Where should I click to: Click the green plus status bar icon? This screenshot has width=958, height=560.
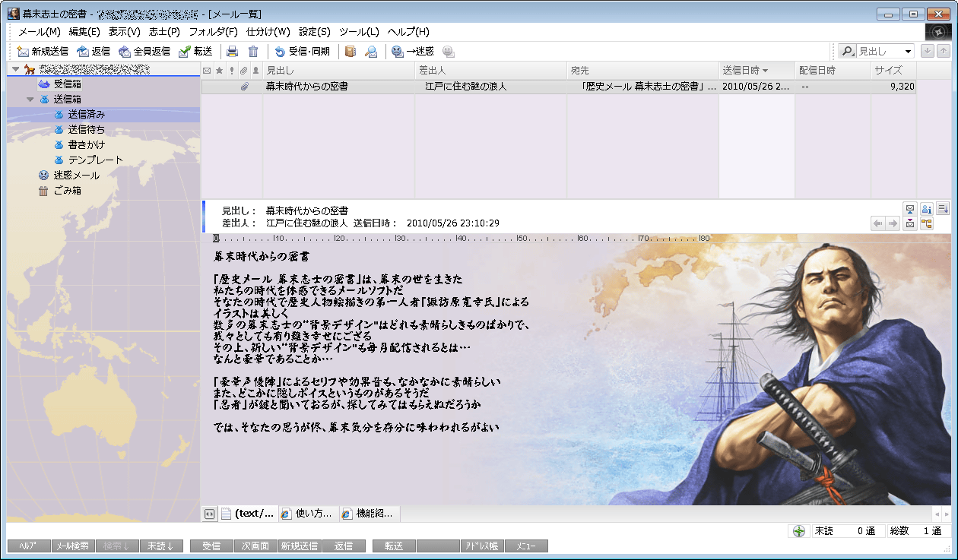(799, 531)
